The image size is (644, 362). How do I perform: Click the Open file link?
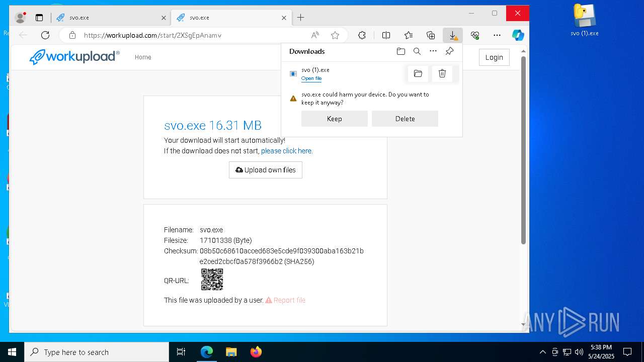311,78
